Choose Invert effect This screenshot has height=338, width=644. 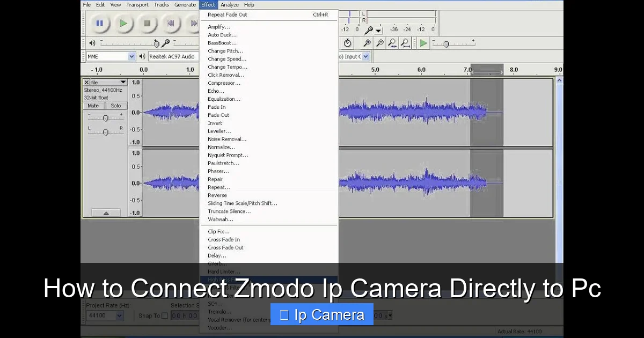[x=269, y=123]
